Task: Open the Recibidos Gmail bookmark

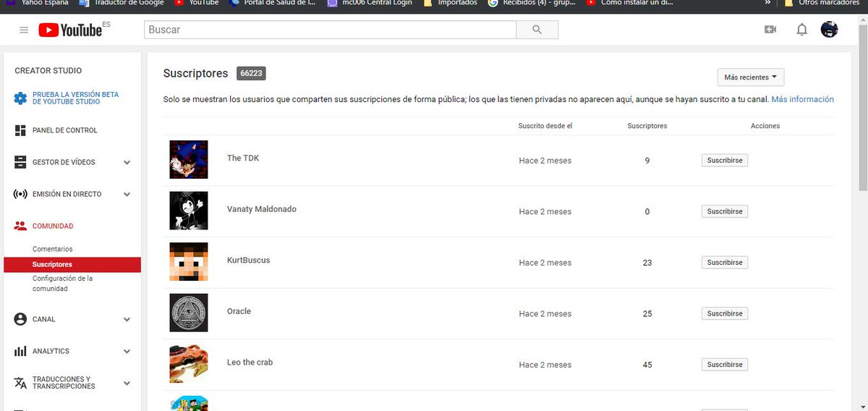Action: point(532,3)
